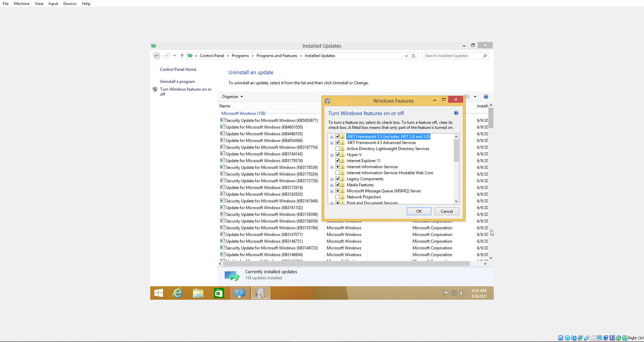The image size is (644, 342).
Task: Expand Legacy Components node
Action: [332, 179]
